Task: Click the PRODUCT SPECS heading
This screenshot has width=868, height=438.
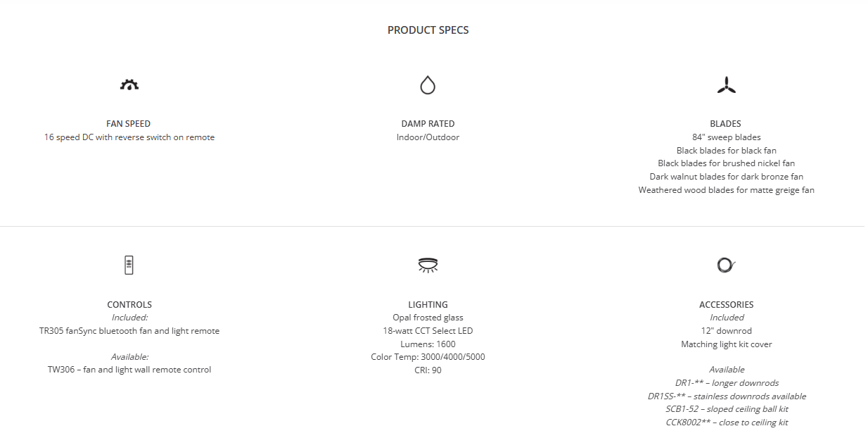Action: [428, 30]
